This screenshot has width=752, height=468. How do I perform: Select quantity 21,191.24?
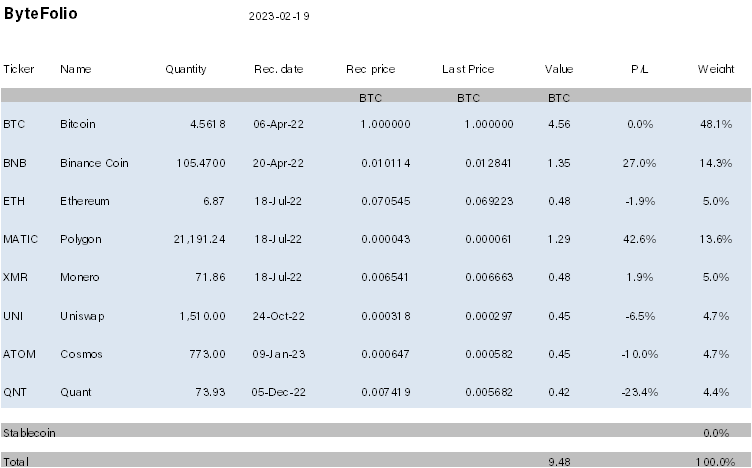[200, 239]
